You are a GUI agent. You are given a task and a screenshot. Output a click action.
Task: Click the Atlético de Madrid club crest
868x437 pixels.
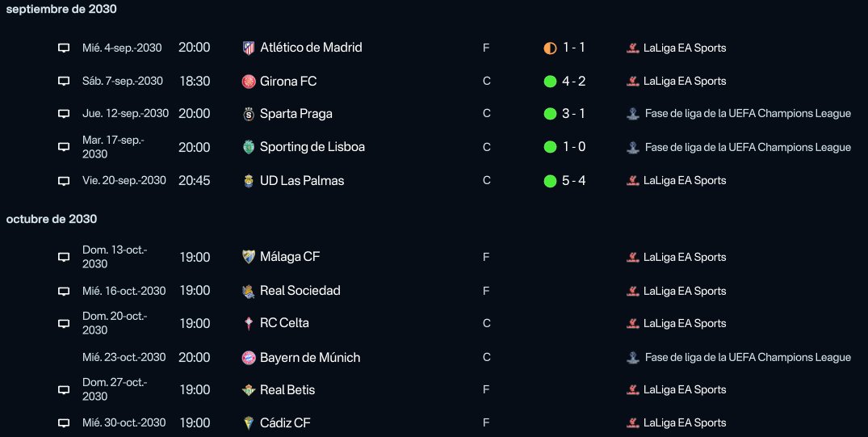(249, 48)
